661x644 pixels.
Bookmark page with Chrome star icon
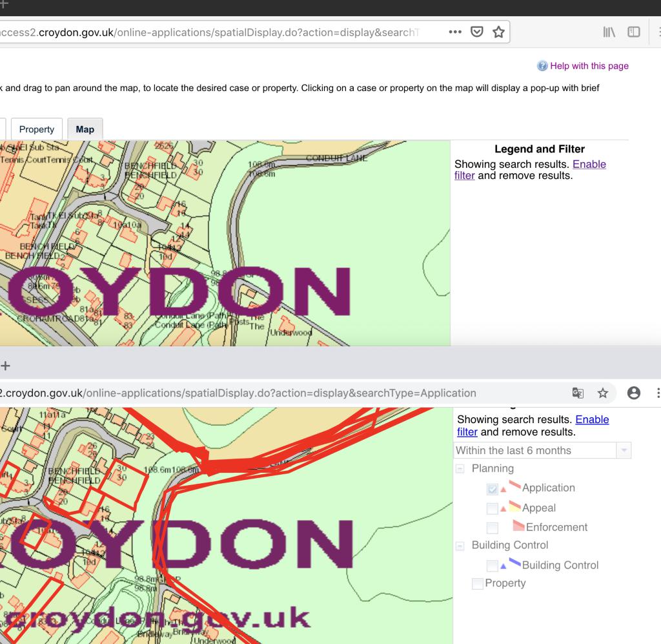603,393
